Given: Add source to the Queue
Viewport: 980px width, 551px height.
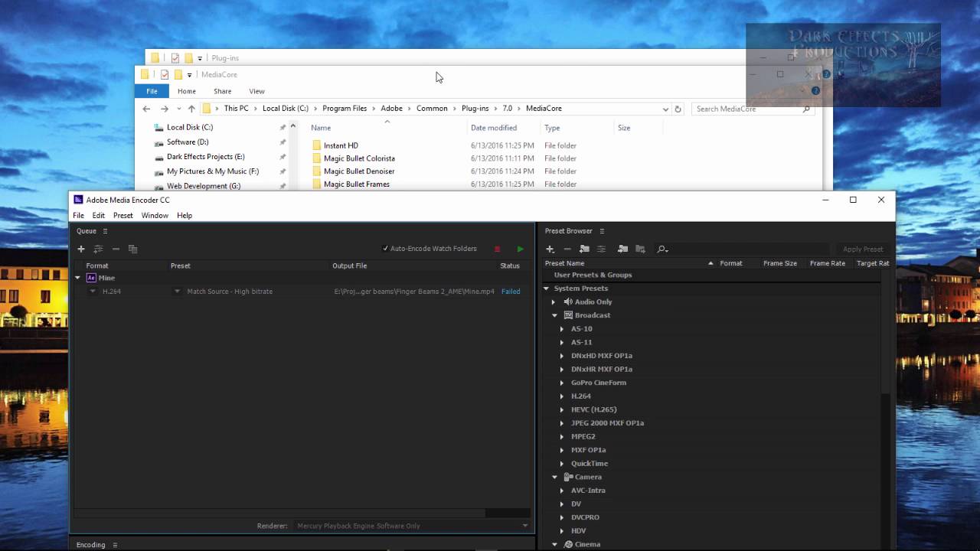Looking at the screenshot, I should coord(81,249).
